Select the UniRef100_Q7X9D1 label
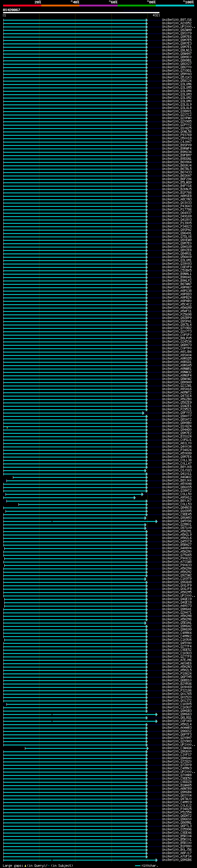 pos(177,71)
